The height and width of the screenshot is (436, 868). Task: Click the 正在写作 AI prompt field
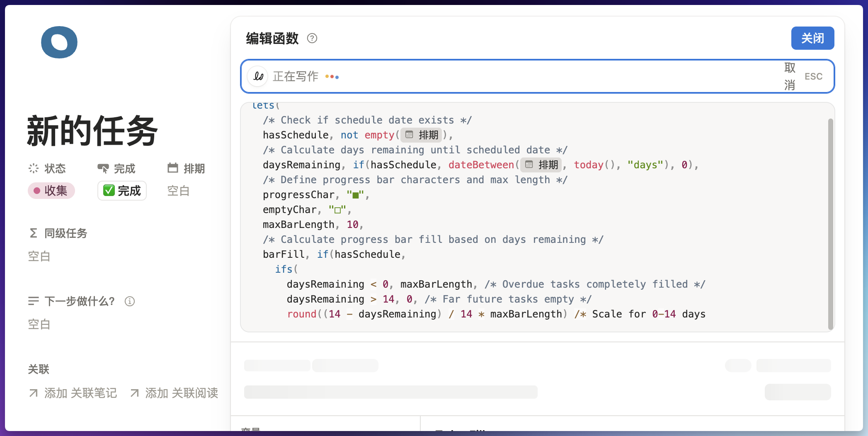click(537, 76)
